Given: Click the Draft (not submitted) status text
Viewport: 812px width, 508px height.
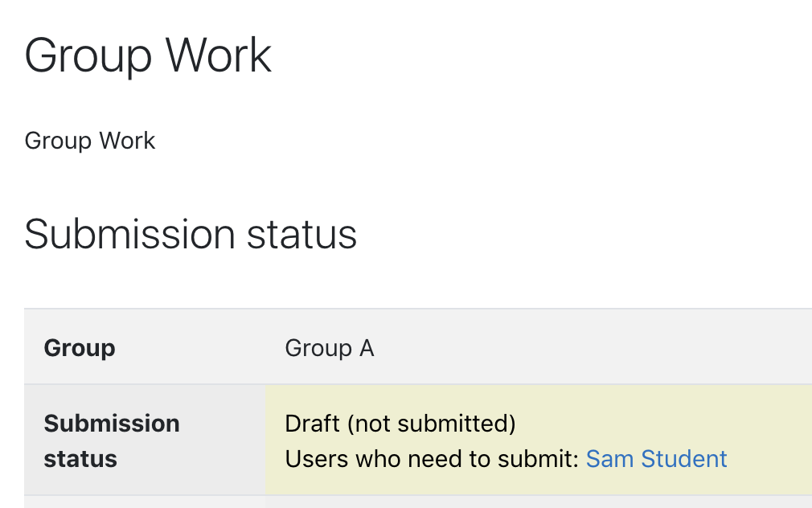Looking at the screenshot, I should [400, 424].
